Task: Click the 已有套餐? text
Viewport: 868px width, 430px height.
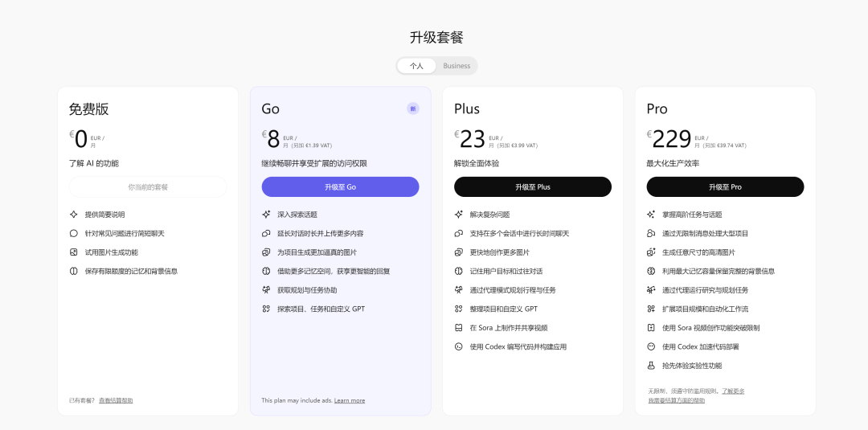Action: pos(82,400)
